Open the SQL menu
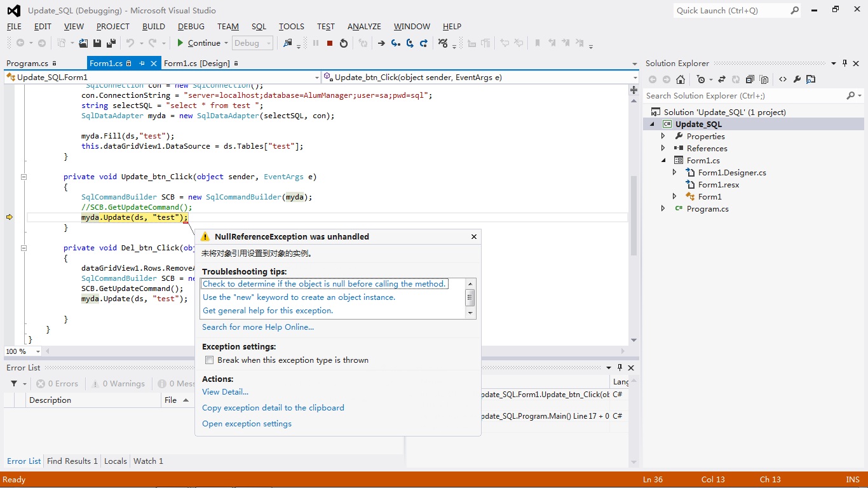This screenshot has width=868, height=488. tap(259, 27)
